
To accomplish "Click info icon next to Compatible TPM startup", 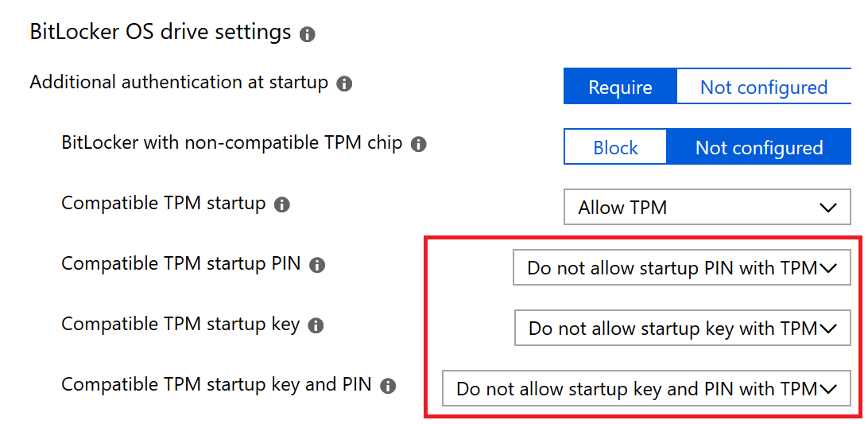I will (282, 205).
